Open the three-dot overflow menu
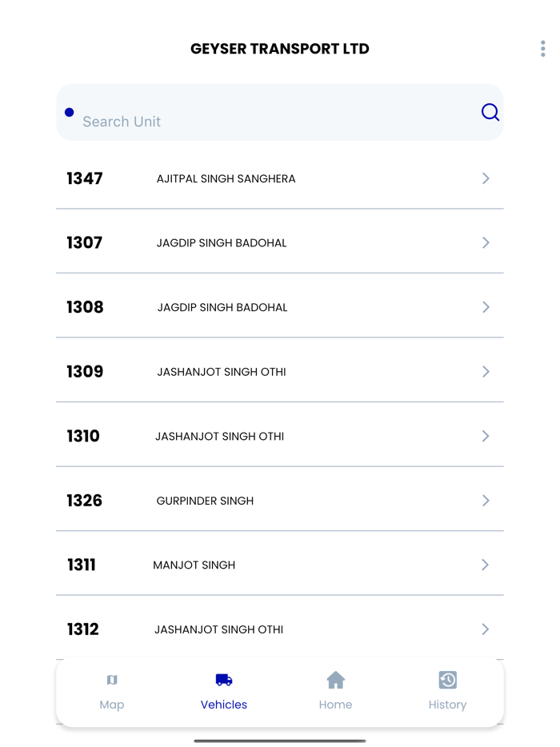The height and width of the screenshot is (747, 560). pyautogui.click(x=542, y=48)
